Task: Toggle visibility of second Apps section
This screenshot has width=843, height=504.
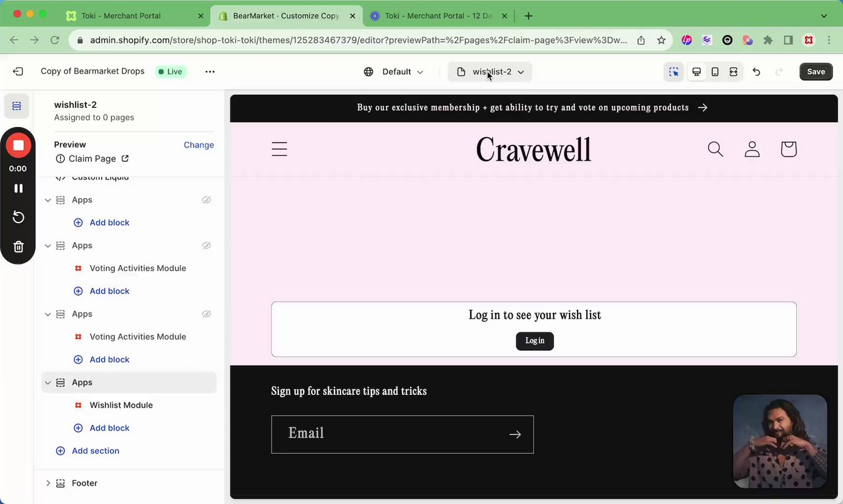Action: [x=206, y=245]
